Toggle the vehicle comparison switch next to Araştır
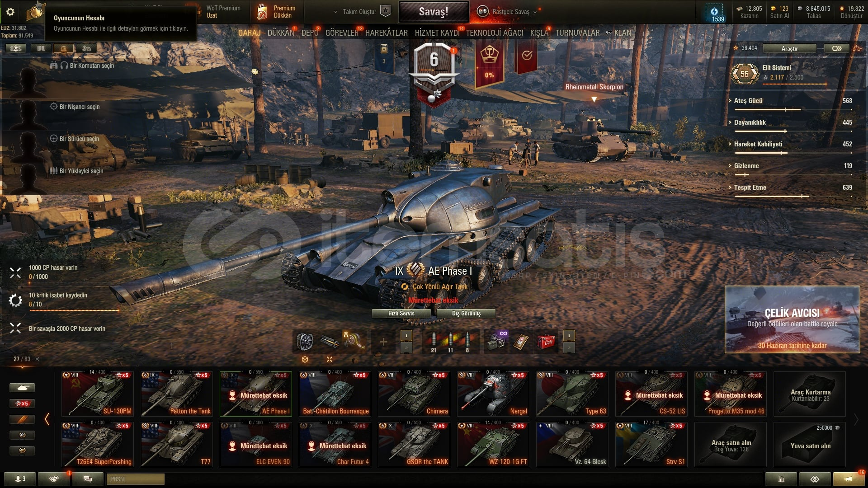This screenshot has height=488, width=868. (836, 48)
